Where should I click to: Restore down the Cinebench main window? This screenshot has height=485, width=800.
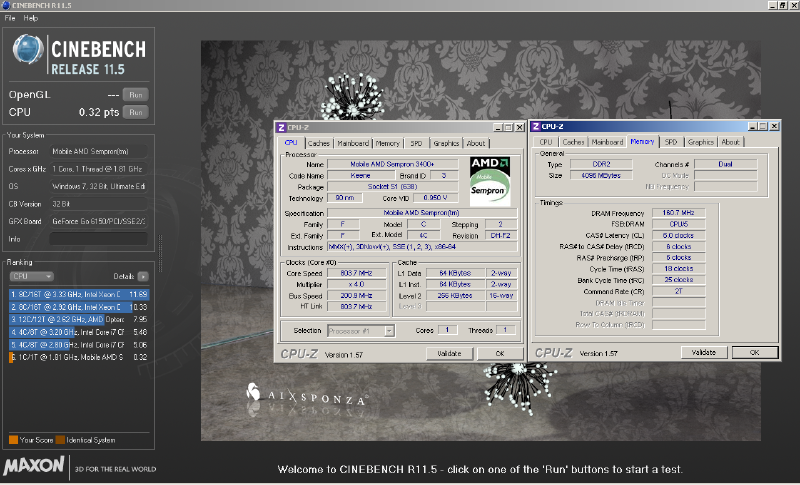pos(783,5)
